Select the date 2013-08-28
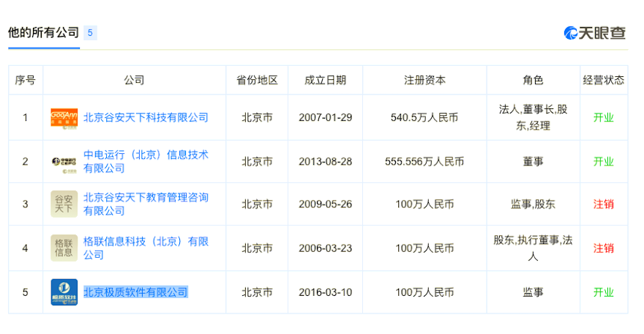 tap(325, 161)
